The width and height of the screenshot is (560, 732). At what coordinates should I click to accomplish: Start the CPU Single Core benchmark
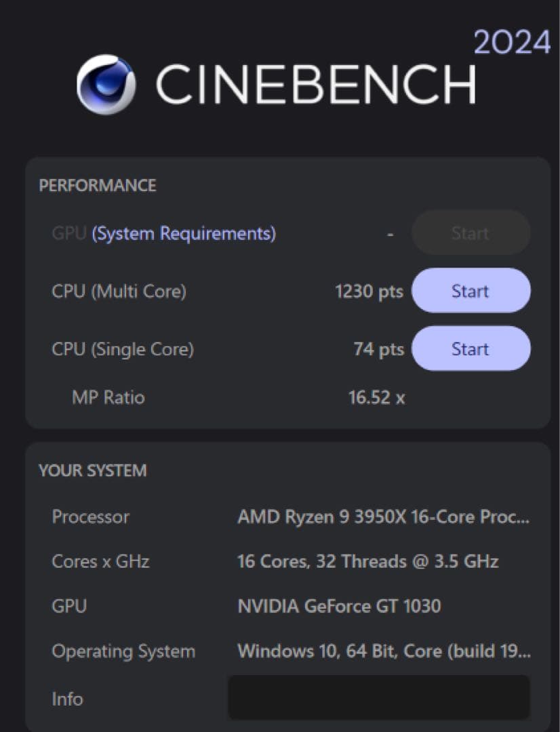tap(471, 348)
